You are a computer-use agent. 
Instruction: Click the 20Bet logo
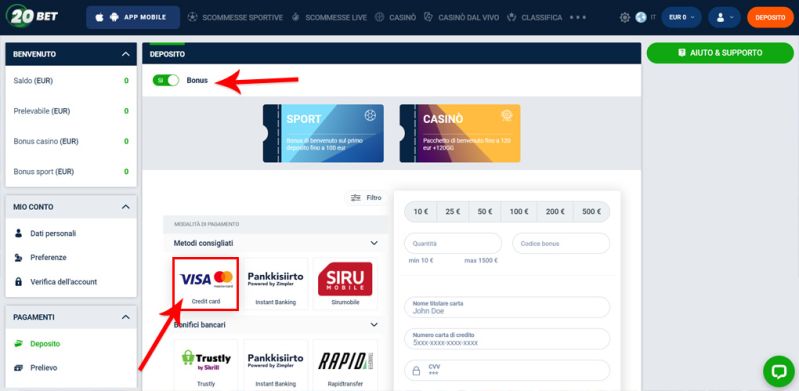tap(32, 16)
